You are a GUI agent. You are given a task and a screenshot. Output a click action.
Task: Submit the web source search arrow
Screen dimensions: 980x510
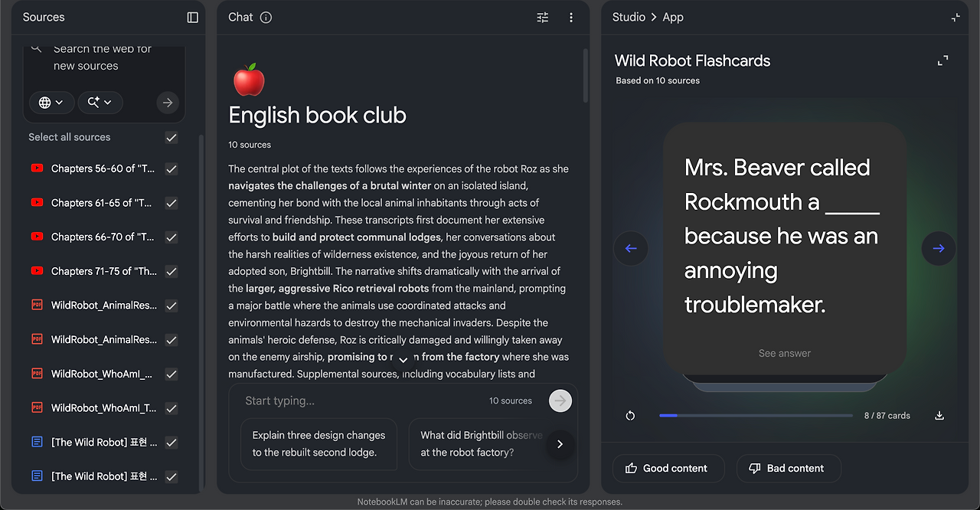167,103
